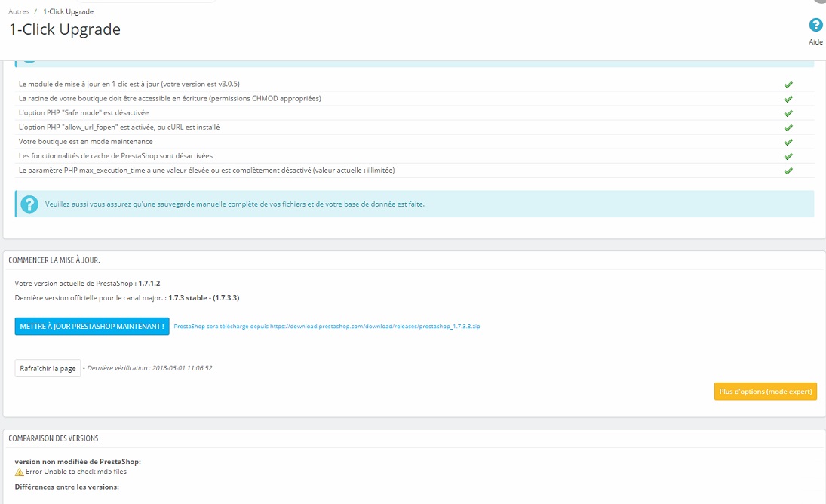Click the 'Commencer la mise à jour.' heading
This screenshot has width=826, height=504.
[54, 260]
